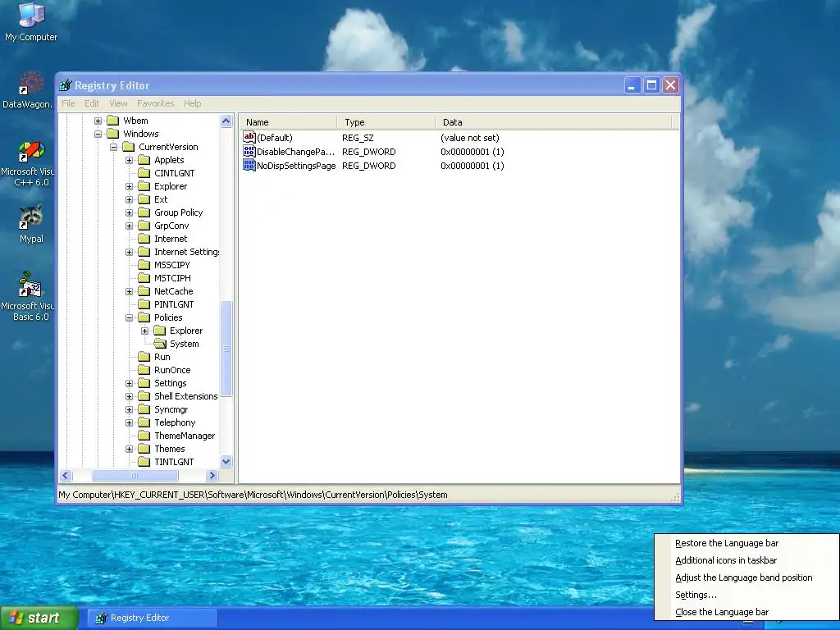840x630 pixels.
Task: Sort values by Type column header
Action: (x=386, y=122)
